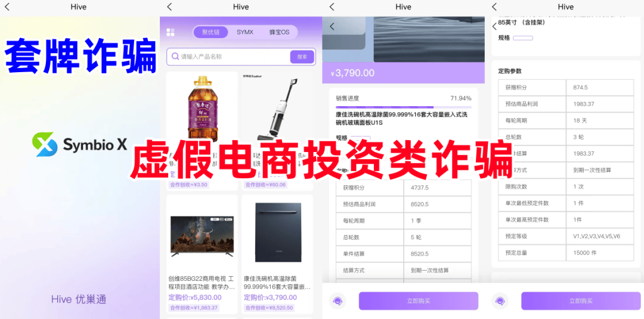Open the grid menu icon beside 聚优链

click(x=171, y=32)
